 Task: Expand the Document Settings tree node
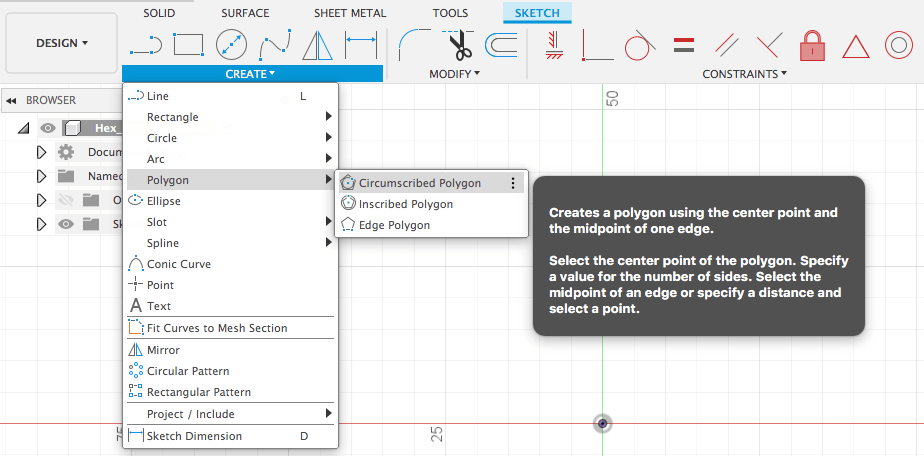point(41,152)
